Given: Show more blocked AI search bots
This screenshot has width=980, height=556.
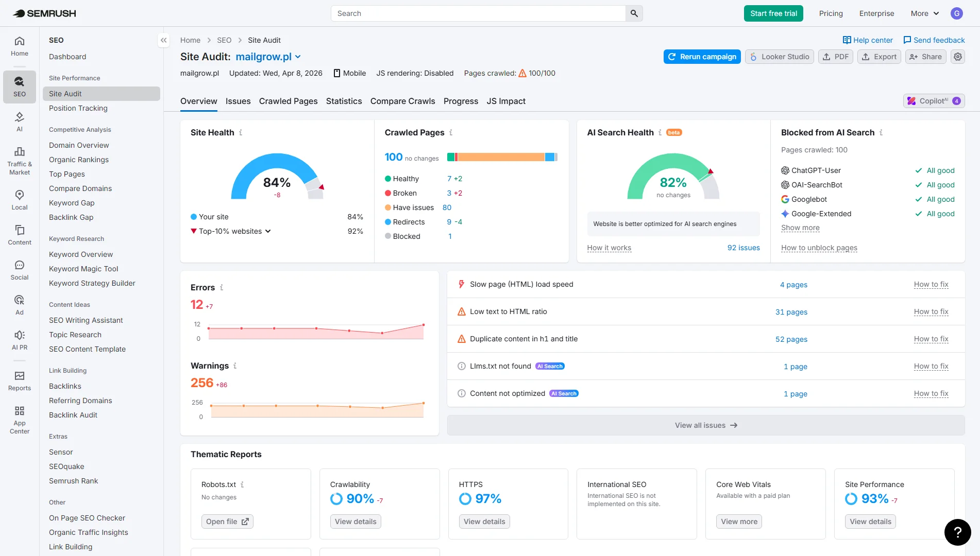Looking at the screenshot, I should click(x=800, y=228).
